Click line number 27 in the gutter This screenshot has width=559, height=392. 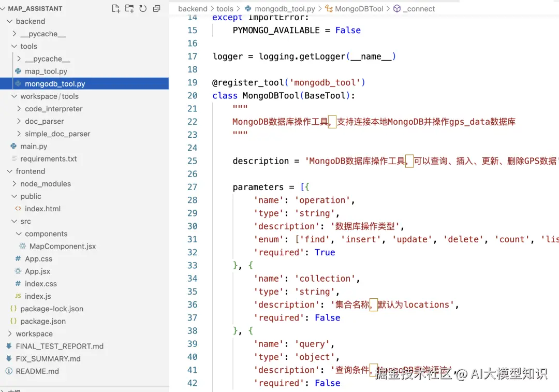coord(192,187)
